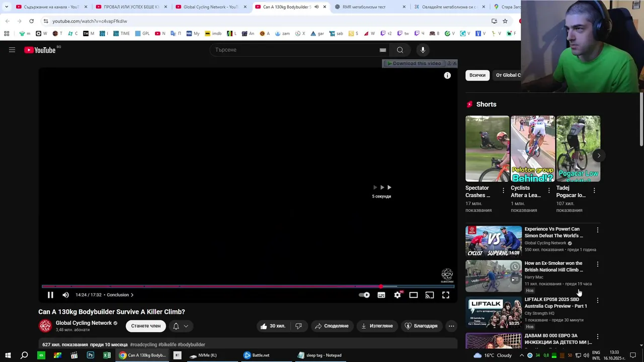
Task: Open the TIME bookmark
Action: tap(121, 34)
